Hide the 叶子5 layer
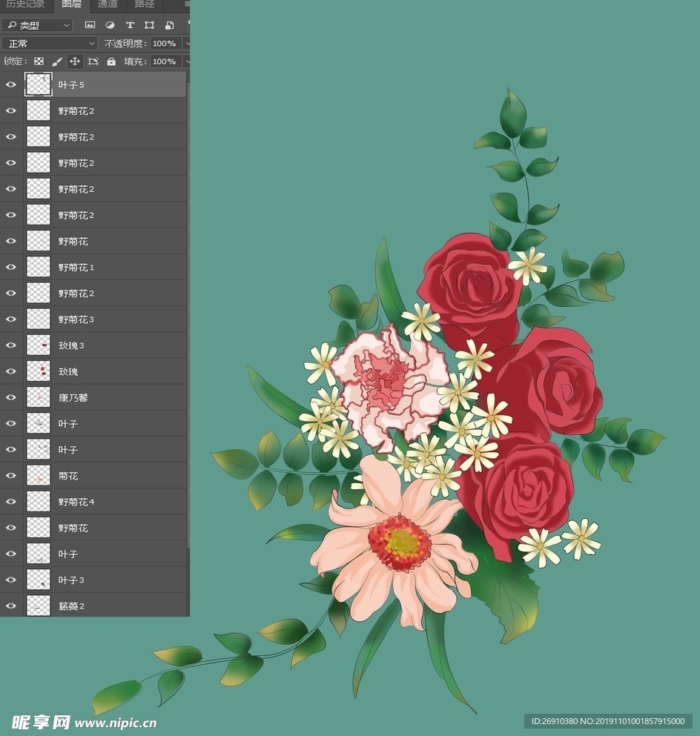700x736 pixels. (10, 84)
